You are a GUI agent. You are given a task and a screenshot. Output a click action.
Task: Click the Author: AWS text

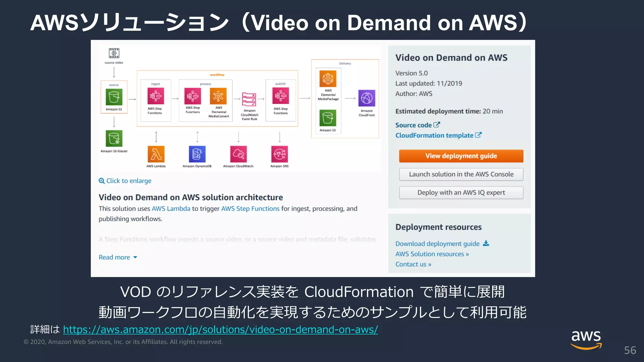[414, 94]
